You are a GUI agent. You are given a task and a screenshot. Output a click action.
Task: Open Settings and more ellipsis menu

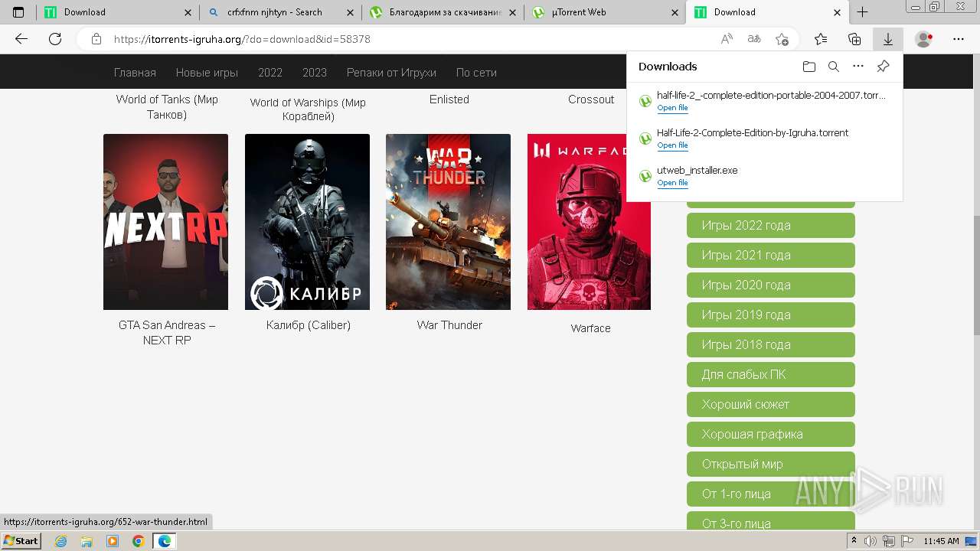pyautogui.click(x=959, y=39)
